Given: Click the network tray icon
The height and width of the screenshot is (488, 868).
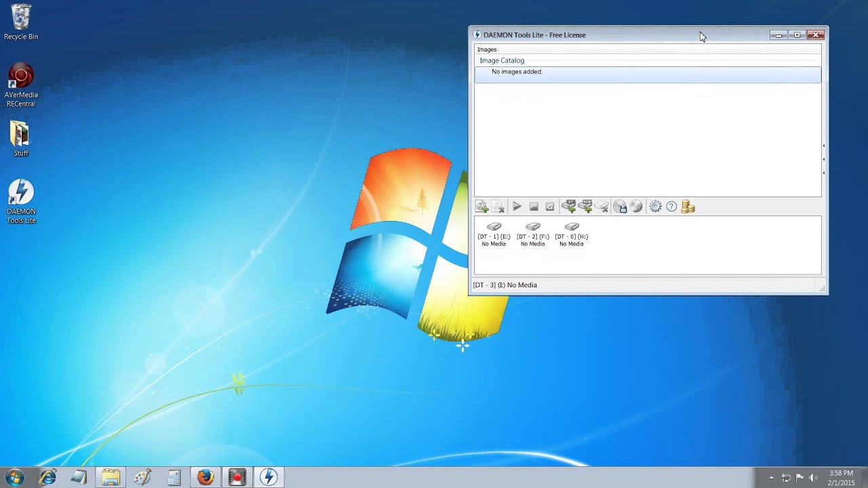Looking at the screenshot, I should [786, 478].
